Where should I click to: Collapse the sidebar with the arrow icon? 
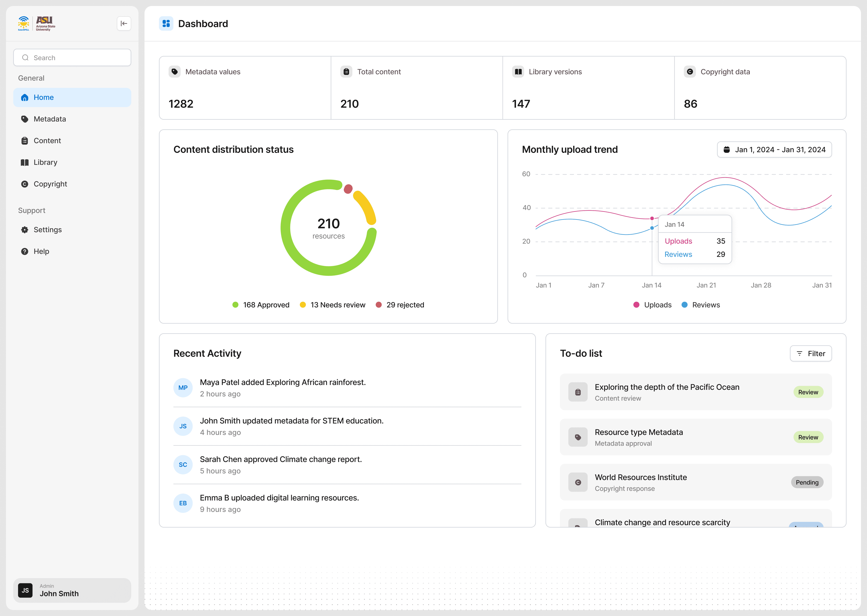click(124, 23)
